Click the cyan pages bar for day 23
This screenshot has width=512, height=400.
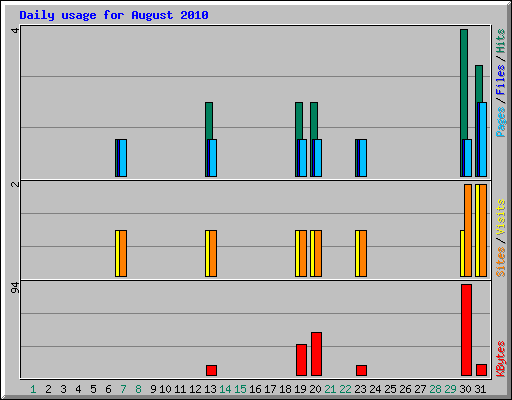point(363,158)
